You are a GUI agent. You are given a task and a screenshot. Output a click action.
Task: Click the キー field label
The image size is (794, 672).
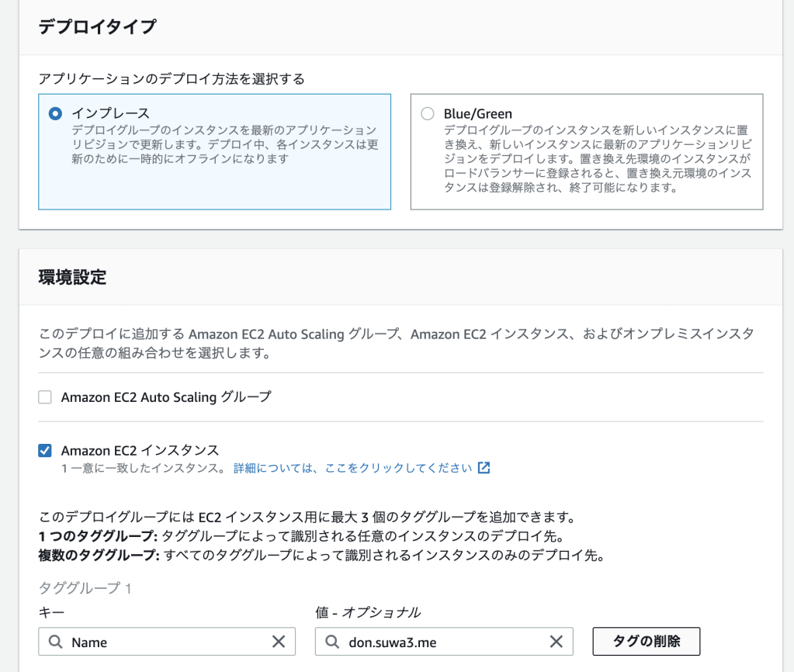click(51, 612)
